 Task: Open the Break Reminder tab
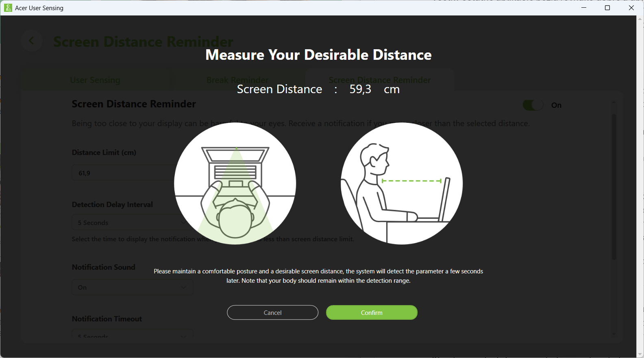237,80
